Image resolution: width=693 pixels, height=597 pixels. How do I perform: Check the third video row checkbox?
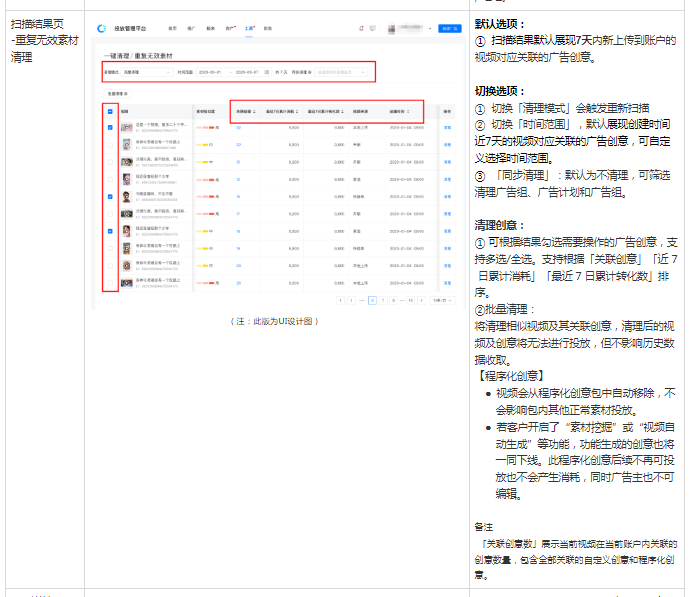coord(110,162)
